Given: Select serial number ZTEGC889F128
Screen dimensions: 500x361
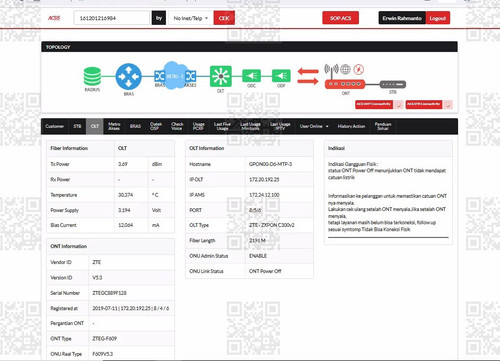Looking at the screenshot, I should [109, 293].
